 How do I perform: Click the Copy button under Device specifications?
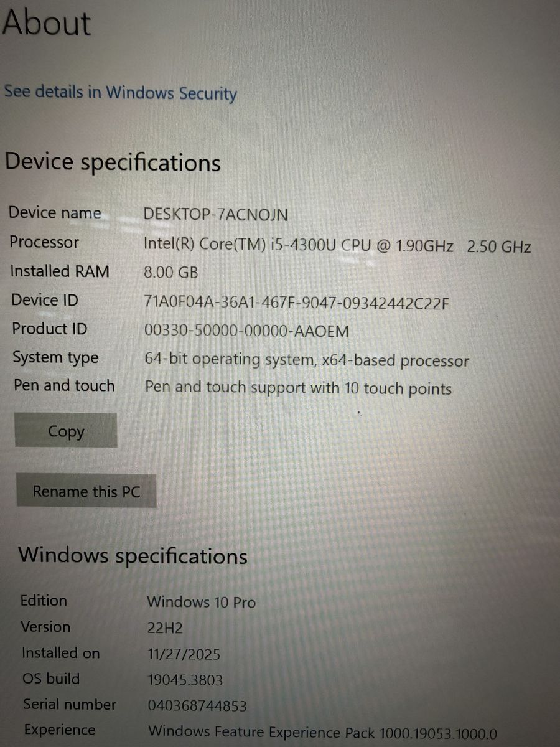pyautogui.click(x=66, y=431)
